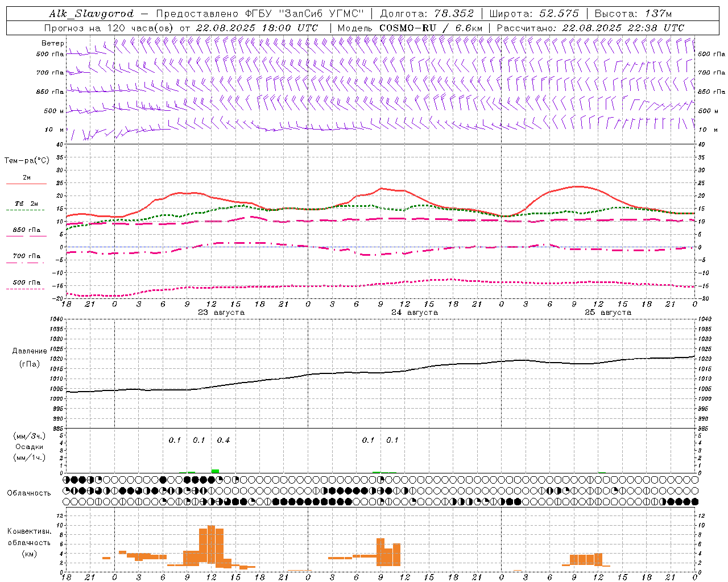Click the tallest orange convective cloud bar

(x=212, y=544)
